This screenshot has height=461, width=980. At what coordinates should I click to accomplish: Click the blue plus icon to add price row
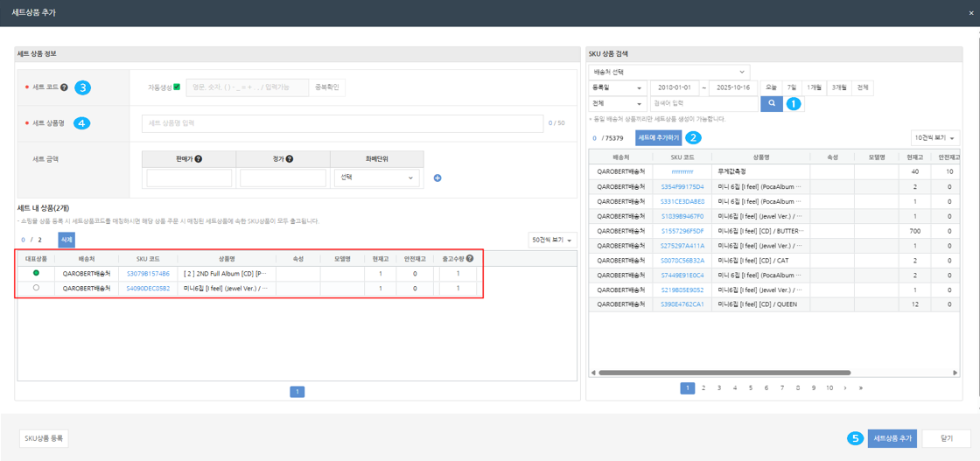point(437,178)
